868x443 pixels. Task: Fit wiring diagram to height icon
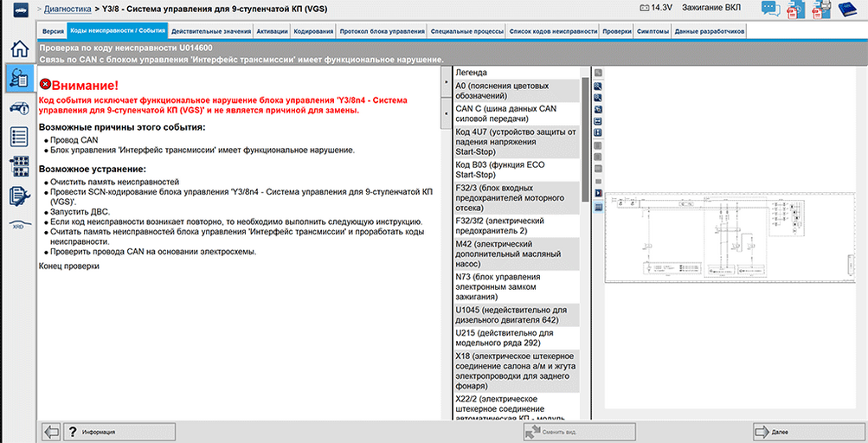[x=598, y=133]
